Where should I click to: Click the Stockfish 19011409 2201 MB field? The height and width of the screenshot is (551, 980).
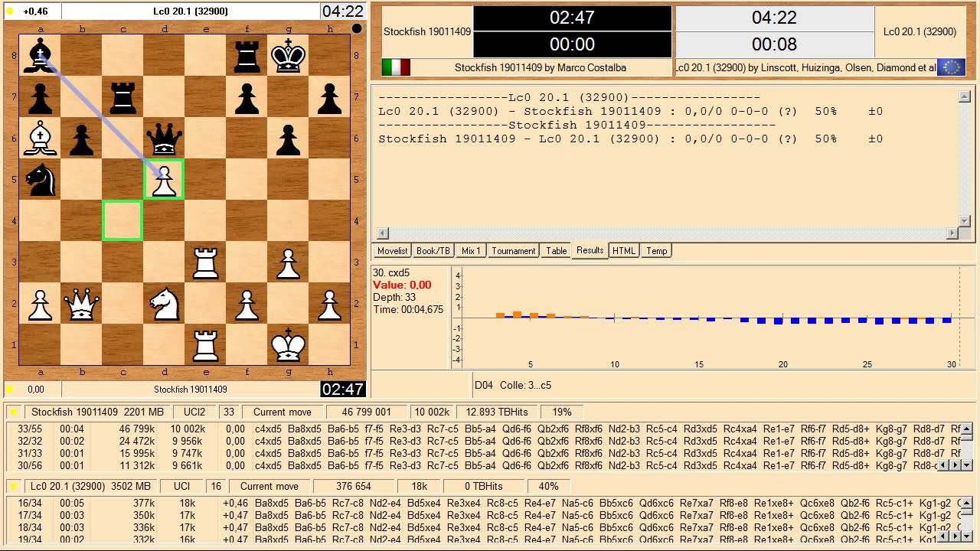coord(96,412)
